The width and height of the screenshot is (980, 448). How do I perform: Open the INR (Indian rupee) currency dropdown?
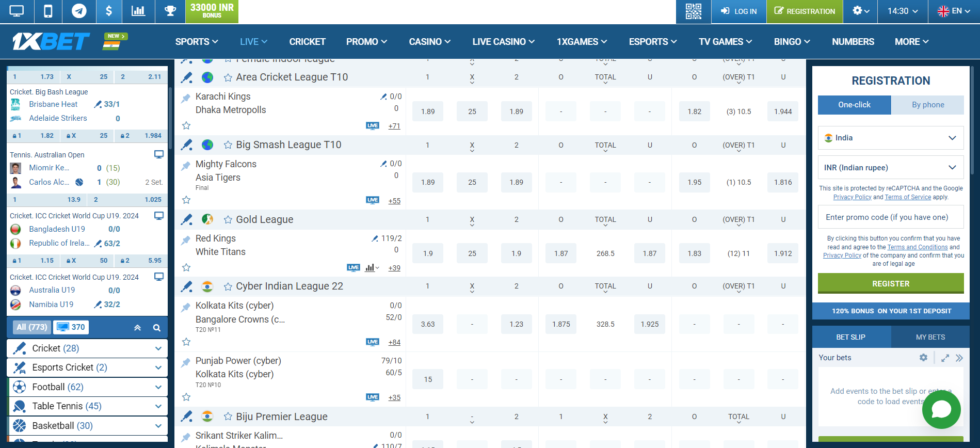click(891, 168)
